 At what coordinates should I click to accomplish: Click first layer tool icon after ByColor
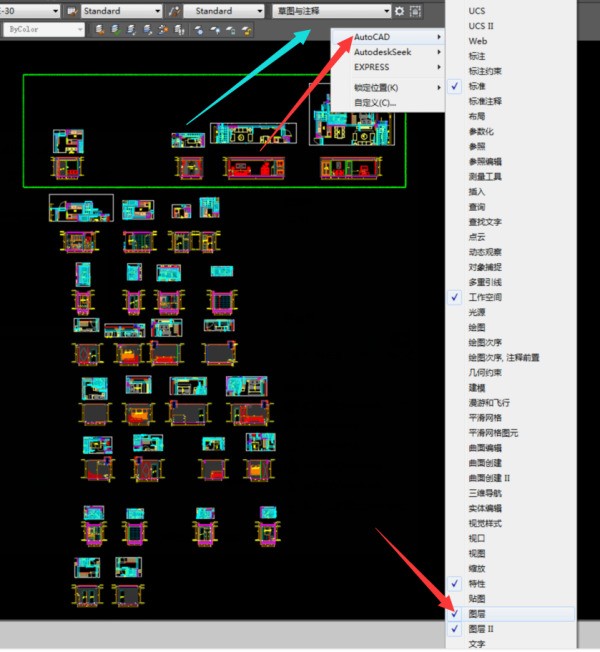[102, 30]
